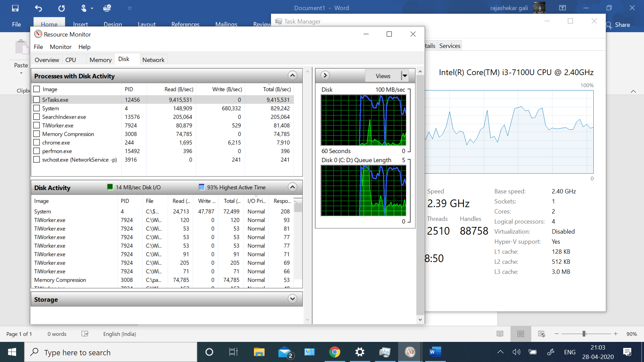
Task: Check the chrome.exe checkbox
Action: (x=37, y=142)
